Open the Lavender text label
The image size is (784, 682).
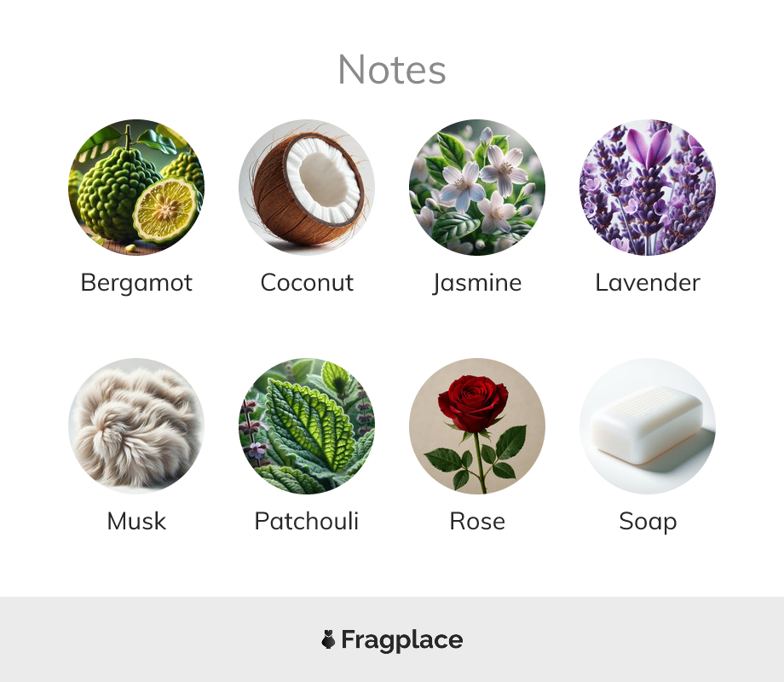click(648, 283)
